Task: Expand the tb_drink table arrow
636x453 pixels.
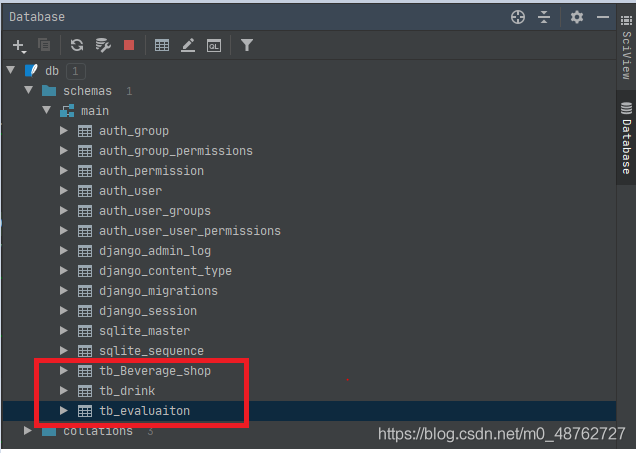Action: [x=64, y=391]
